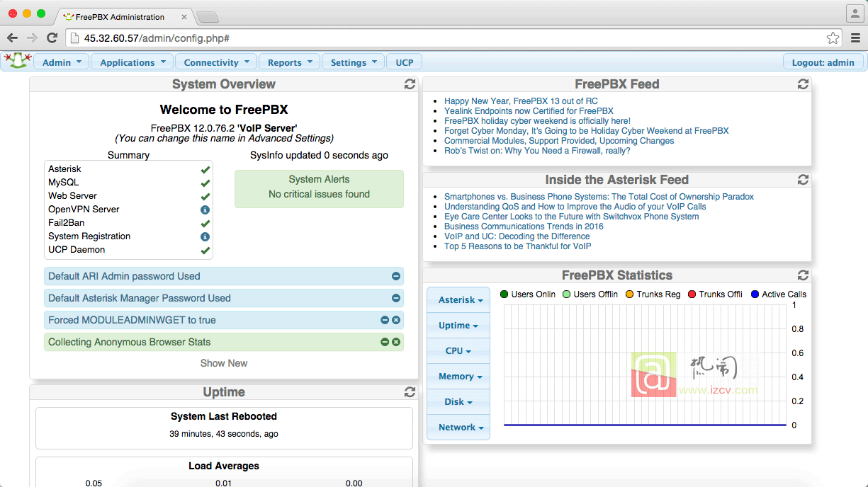The width and height of the screenshot is (868, 487).
Task: Open the Applications dropdown menu
Action: 133,62
